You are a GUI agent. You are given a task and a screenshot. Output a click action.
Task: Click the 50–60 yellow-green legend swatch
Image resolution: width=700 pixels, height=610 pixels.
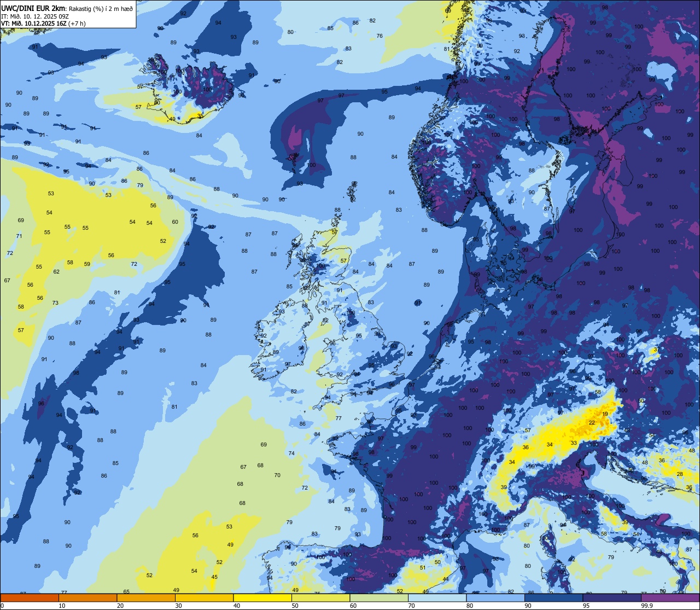click(x=320, y=597)
